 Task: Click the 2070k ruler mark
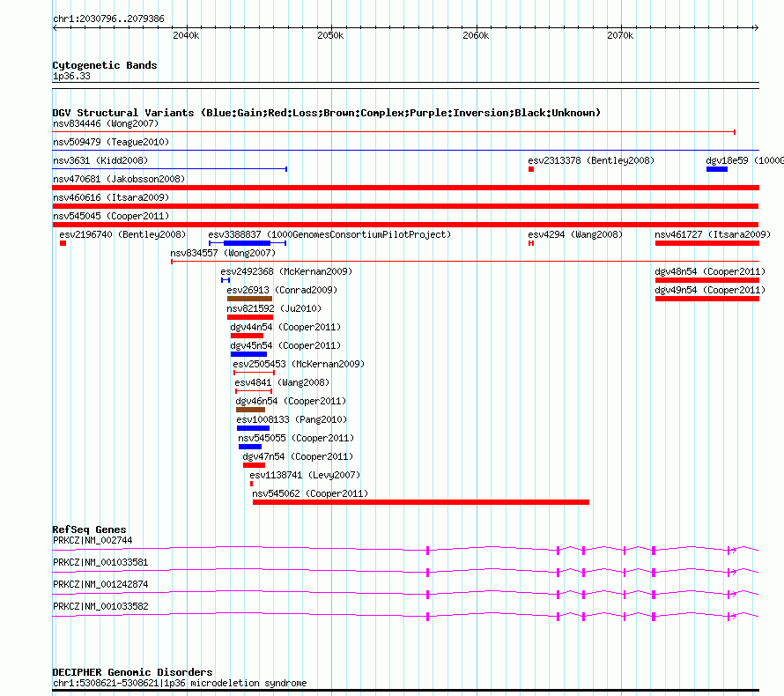coord(620,35)
